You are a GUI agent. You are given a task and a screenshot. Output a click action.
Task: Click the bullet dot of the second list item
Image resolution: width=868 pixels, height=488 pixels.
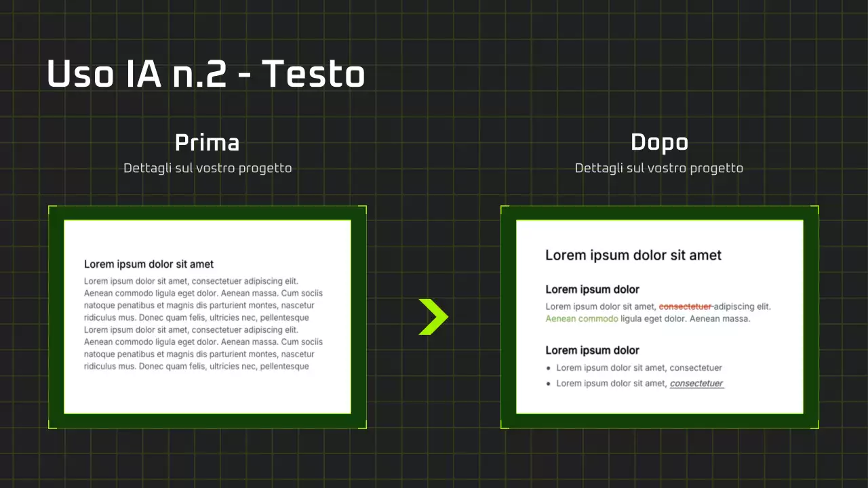(x=549, y=384)
